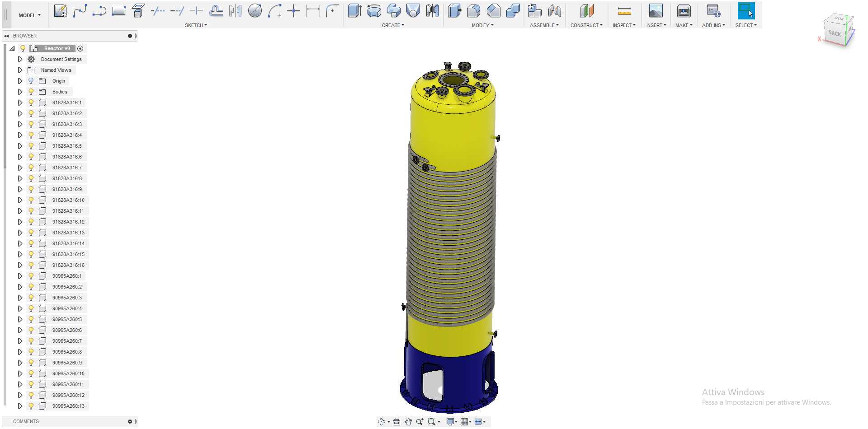Hide component 91828A316:1 via its bulb
Image resolution: width=868 pixels, height=429 pixels.
click(31, 103)
